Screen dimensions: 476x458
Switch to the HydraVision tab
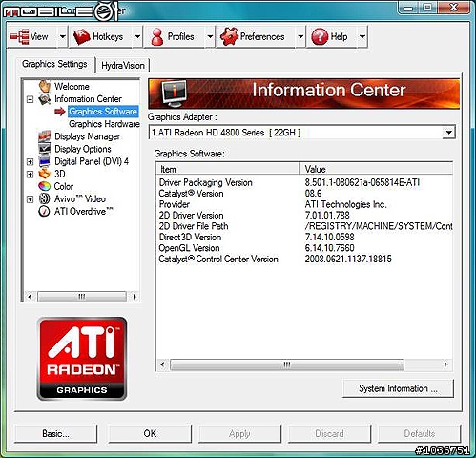point(123,66)
